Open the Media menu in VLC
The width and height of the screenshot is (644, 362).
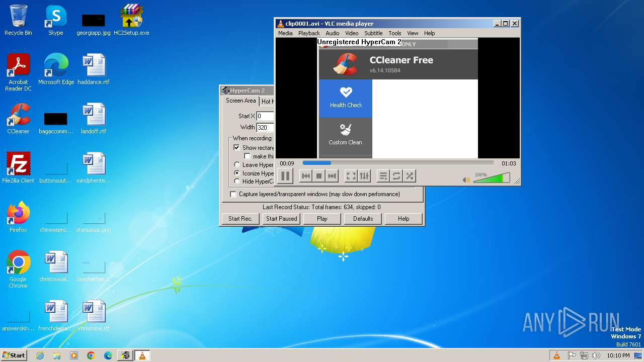pos(285,33)
